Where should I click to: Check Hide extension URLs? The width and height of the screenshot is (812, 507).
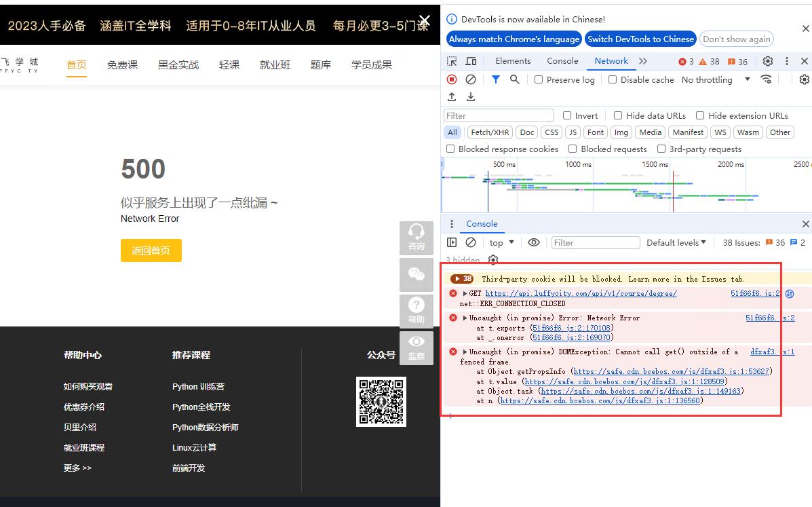pyautogui.click(x=700, y=115)
